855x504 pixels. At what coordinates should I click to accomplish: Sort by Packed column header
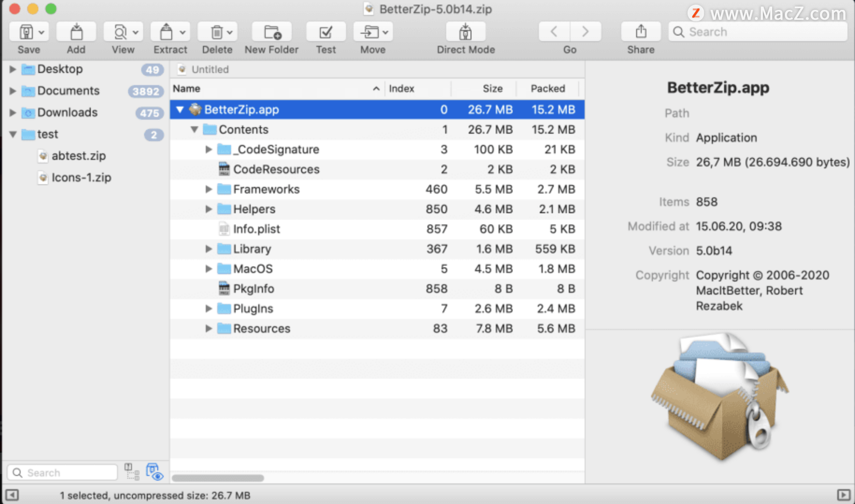[548, 88]
